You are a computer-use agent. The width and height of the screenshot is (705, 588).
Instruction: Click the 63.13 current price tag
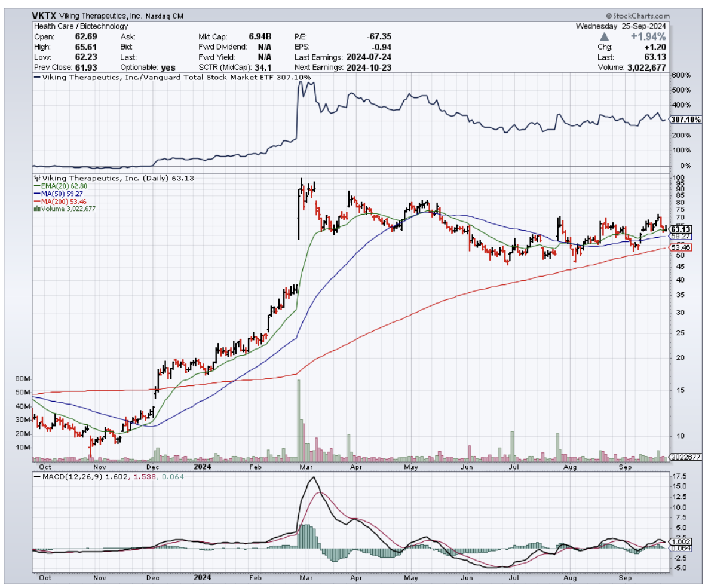(x=681, y=229)
